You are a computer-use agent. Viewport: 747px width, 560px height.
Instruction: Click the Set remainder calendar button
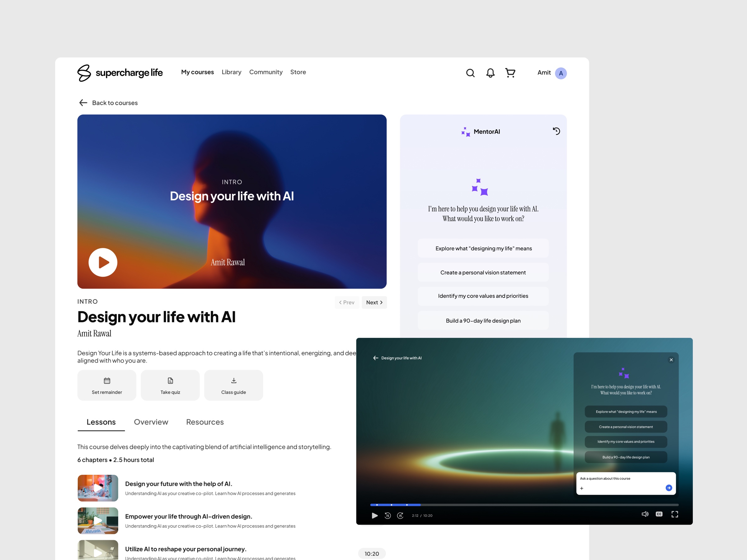(x=107, y=385)
